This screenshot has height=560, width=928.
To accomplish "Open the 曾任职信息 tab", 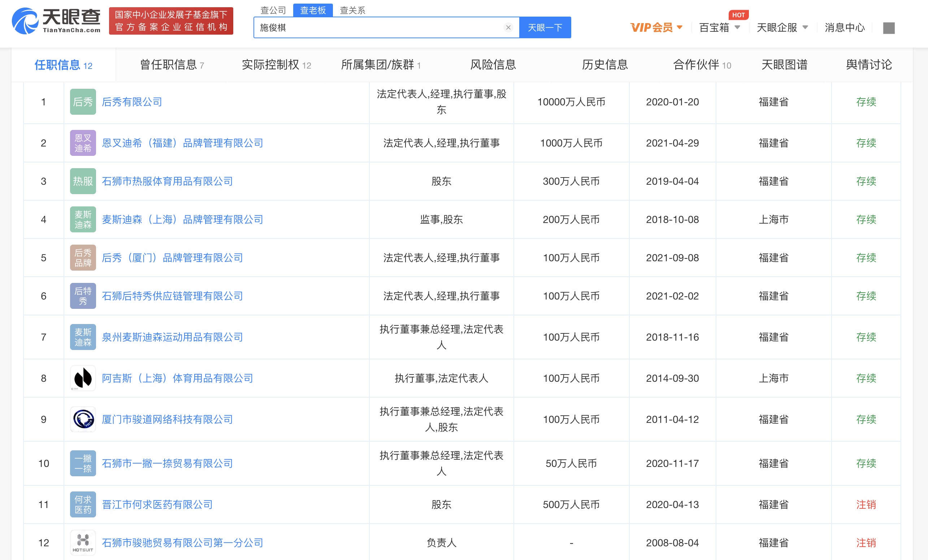I will click(x=172, y=65).
